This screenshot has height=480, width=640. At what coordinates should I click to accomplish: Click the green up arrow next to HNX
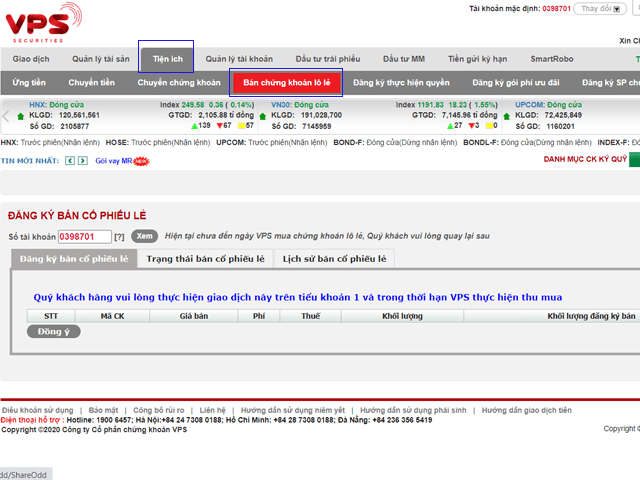coord(21,116)
